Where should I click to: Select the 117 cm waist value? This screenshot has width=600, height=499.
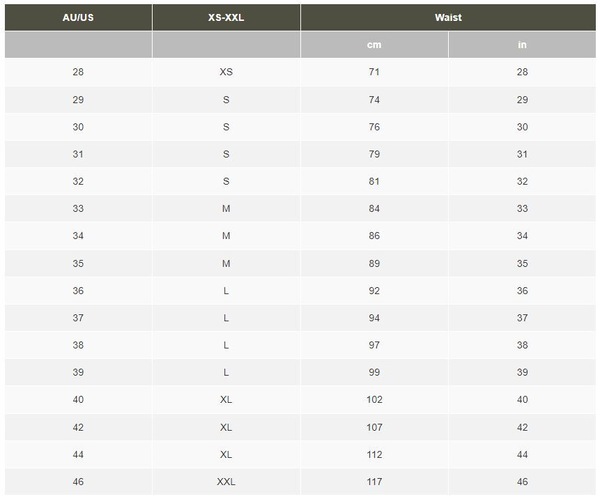[374, 482]
